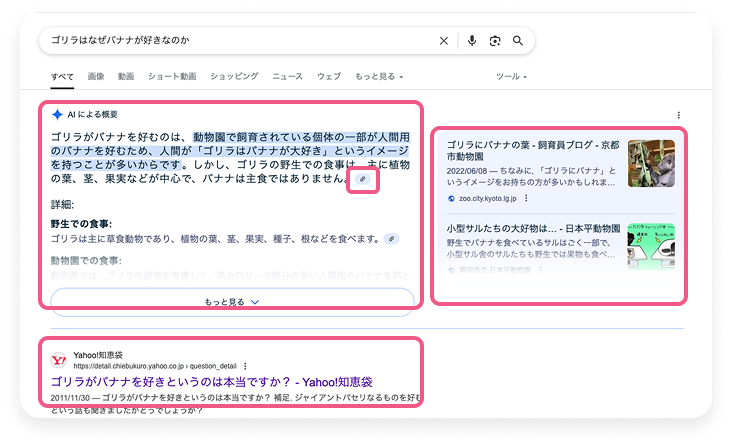Open image search with the camera lens icon
The image size is (732, 446).
(x=494, y=41)
